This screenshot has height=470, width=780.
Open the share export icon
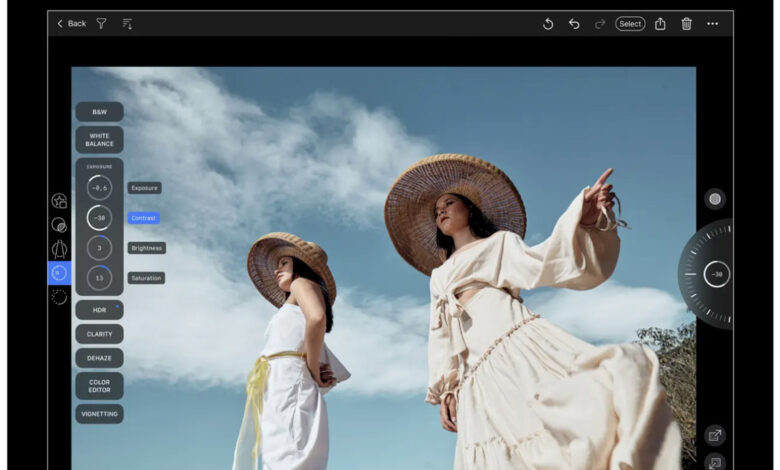(x=660, y=23)
